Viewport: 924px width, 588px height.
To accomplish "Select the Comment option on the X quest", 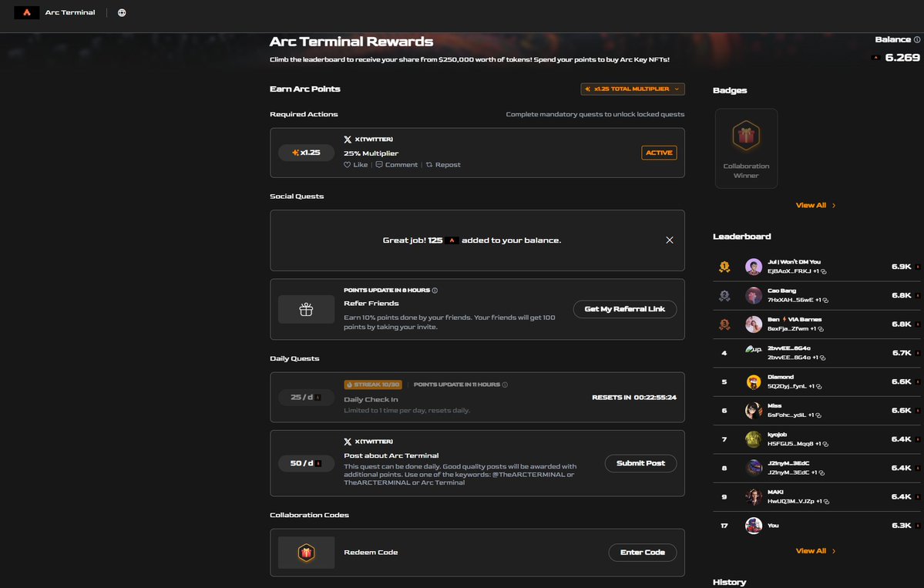I will 397,164.
